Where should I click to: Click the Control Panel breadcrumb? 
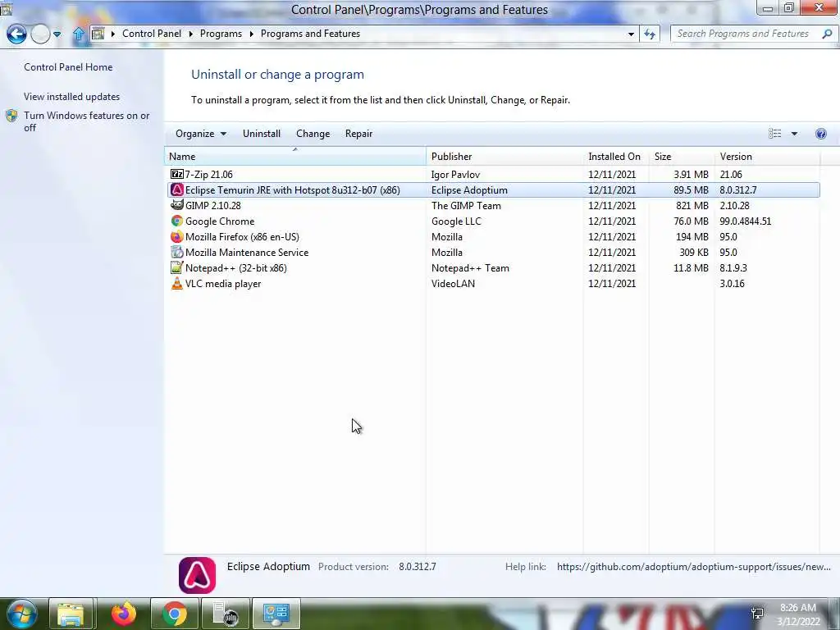pyautogui.click(x=152, y=33)
